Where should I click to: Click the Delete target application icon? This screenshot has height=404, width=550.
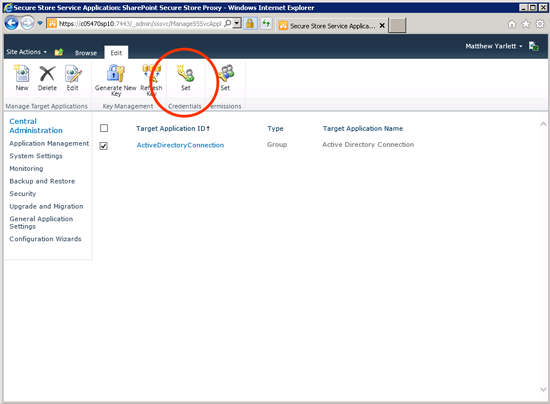click(47, 74)
